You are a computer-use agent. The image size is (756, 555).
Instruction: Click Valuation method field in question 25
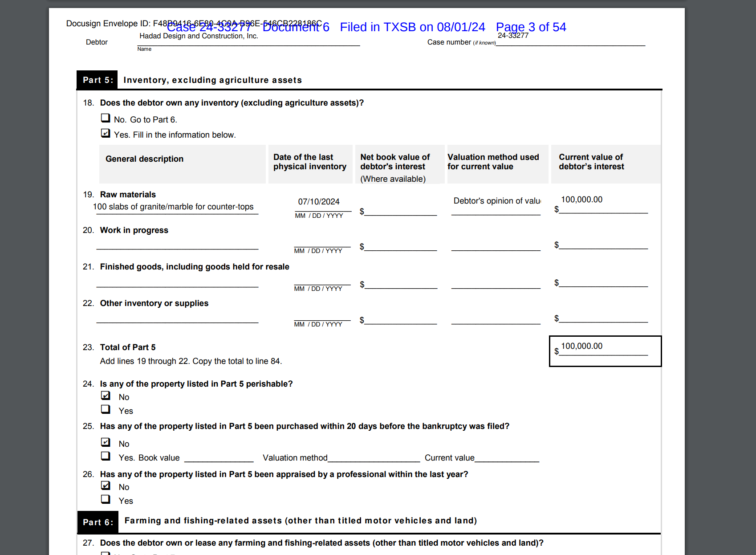pyautogui.click(x=374, y=457)
